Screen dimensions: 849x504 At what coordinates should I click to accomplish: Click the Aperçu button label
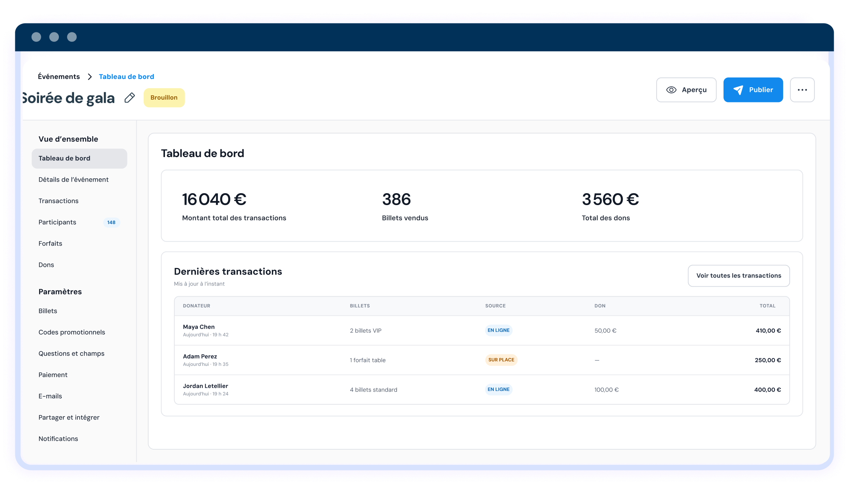click(x=694, y=90)
